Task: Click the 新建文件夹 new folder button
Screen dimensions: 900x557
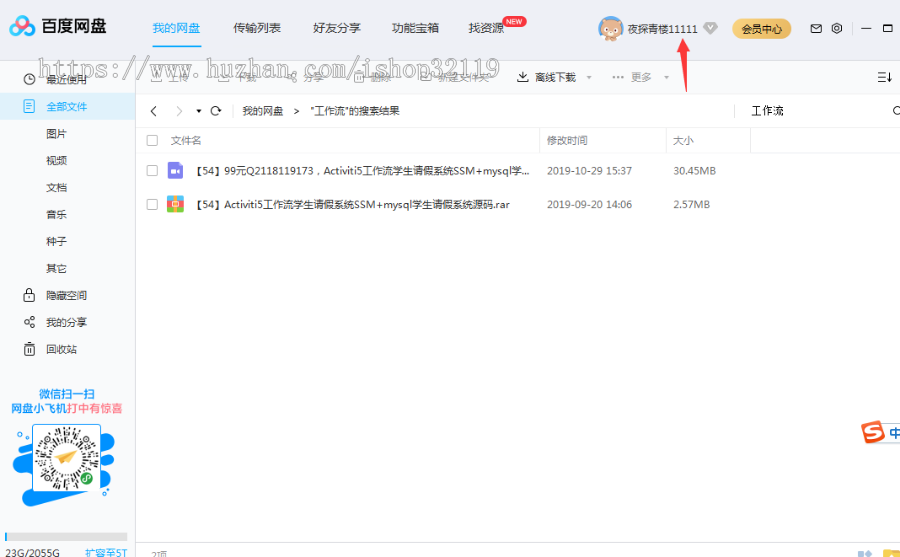Action: point(455,77)
